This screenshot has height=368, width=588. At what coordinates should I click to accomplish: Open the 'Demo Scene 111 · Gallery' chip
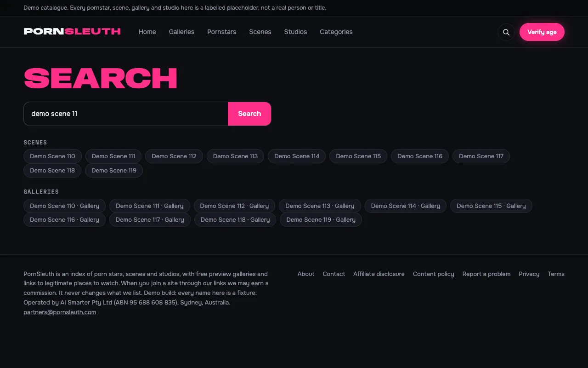pyautogui.click(x=150, y=206)
